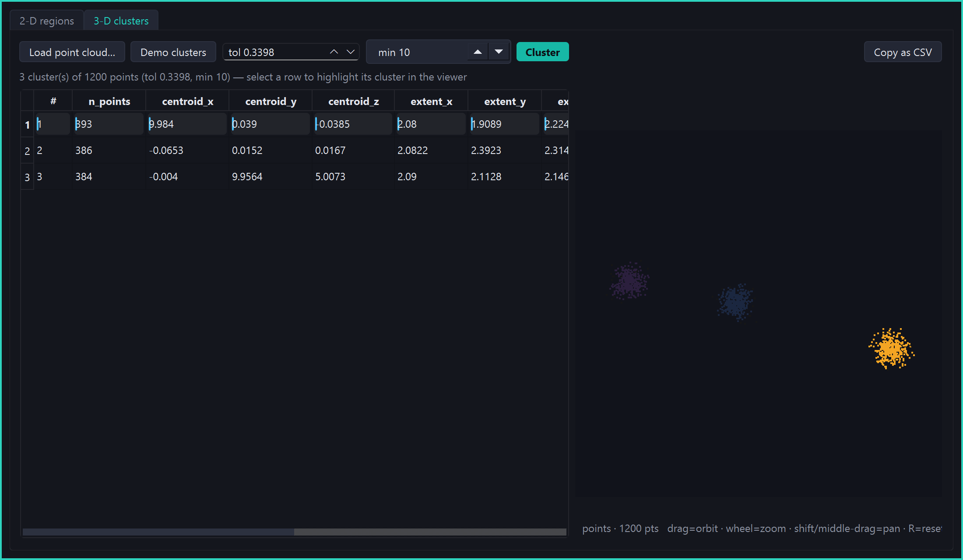
Task: Click extent_x value 2.0822
Action: [x=431, y=150]
